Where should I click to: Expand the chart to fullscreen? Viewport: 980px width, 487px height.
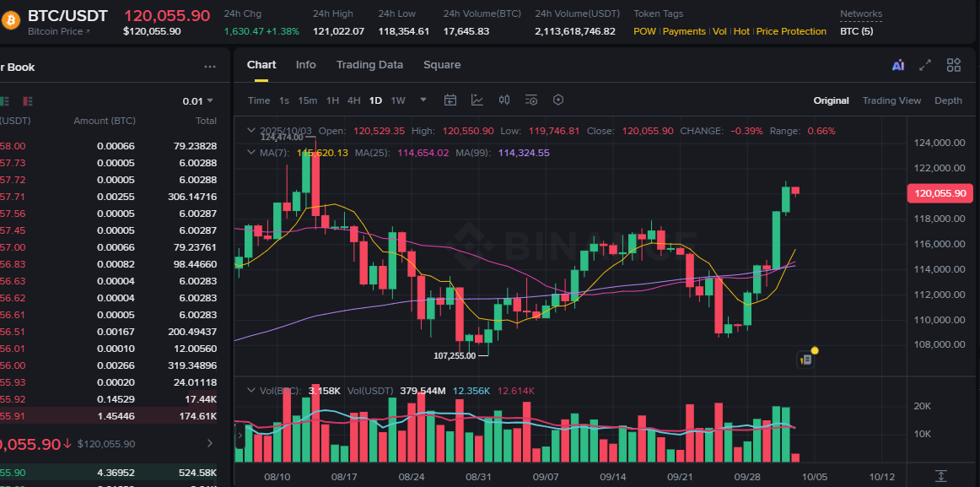(x=924, y=64)
